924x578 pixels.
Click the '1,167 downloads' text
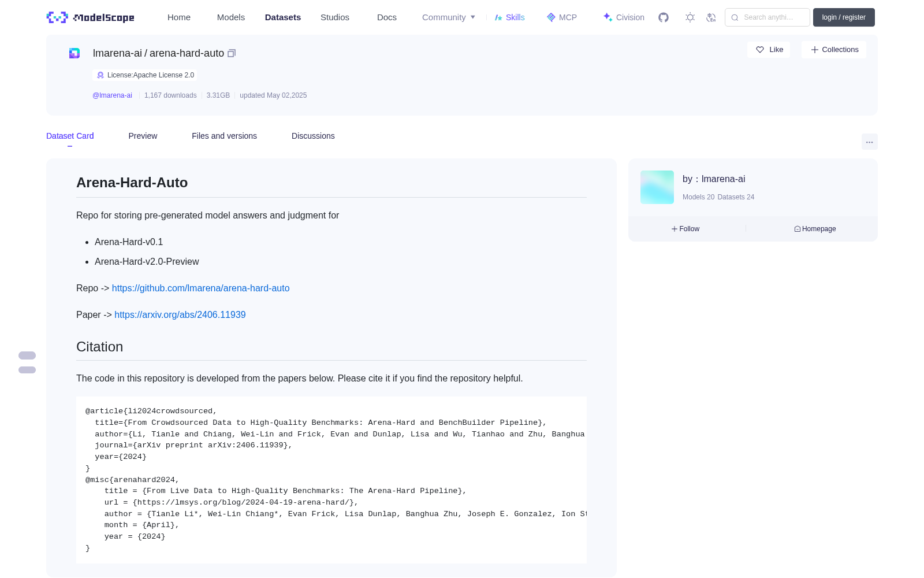[x=170, y=95]
